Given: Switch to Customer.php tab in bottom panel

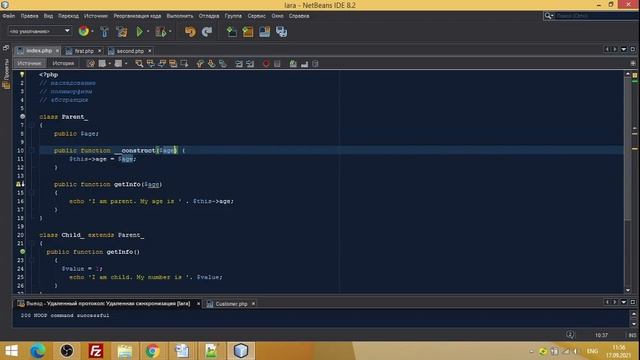Looking at the screenshot, I should pyautogui.click(x=231, y=304).
